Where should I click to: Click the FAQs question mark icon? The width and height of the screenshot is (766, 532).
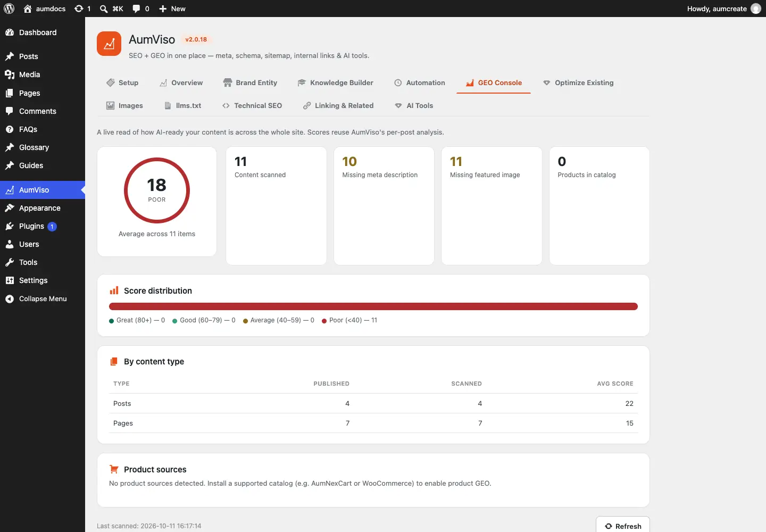10,129
